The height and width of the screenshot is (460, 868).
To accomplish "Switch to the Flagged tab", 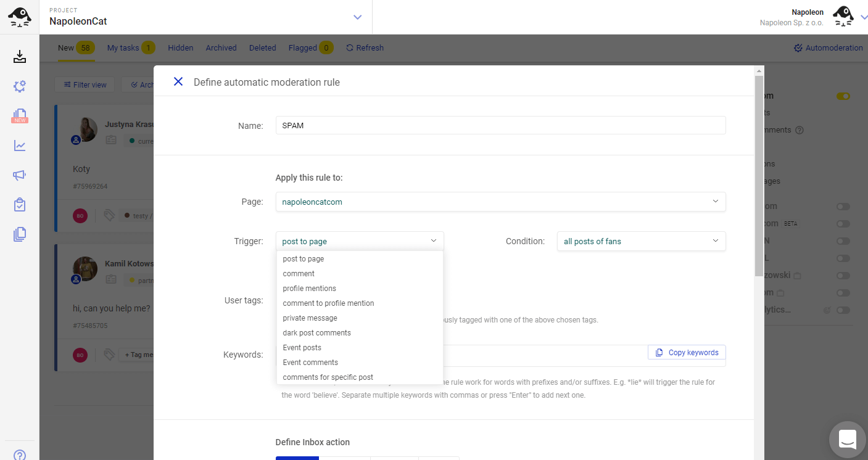I will click(x=311, y=47).
